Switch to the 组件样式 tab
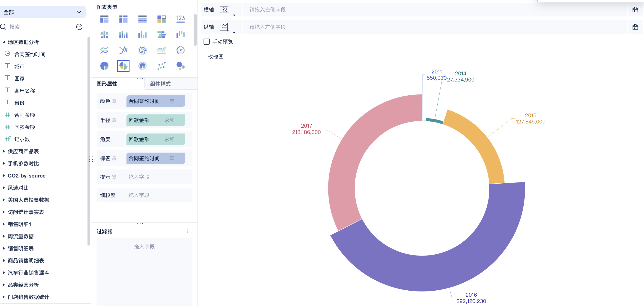The width and height of the screenshot is (644, 306). (160, 84)
